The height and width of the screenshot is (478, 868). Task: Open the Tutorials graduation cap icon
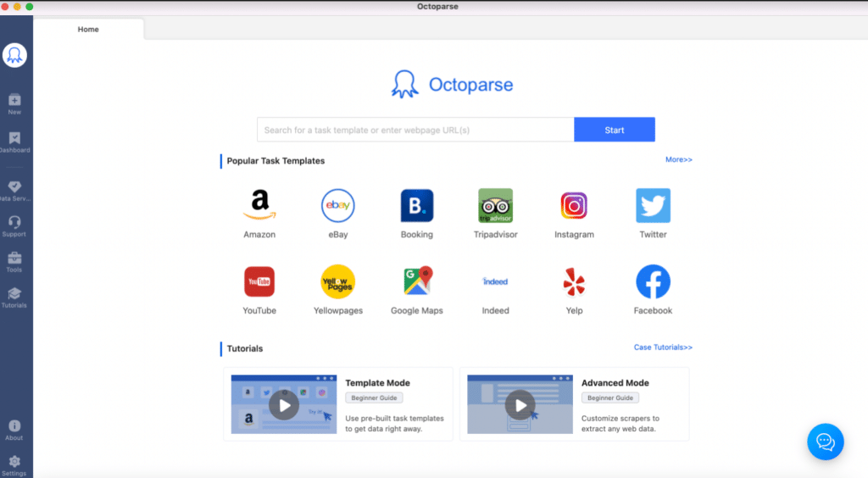coord(14,295)
